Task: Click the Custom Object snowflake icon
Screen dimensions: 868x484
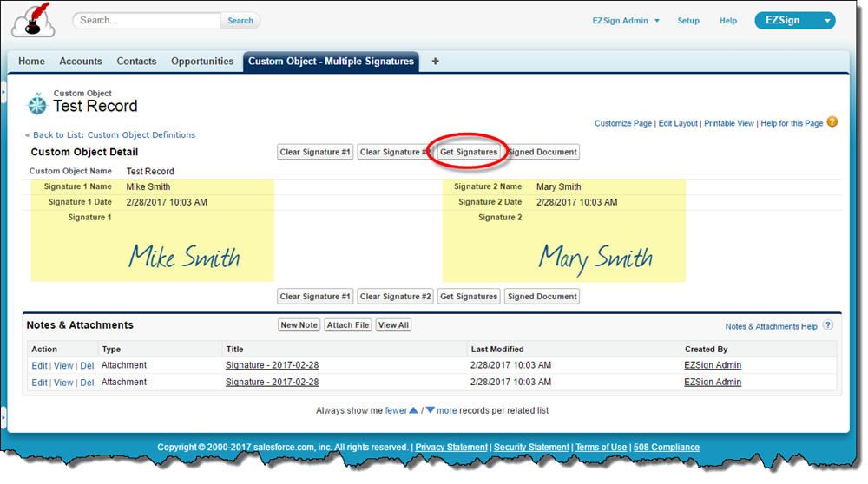Action: 37,103
